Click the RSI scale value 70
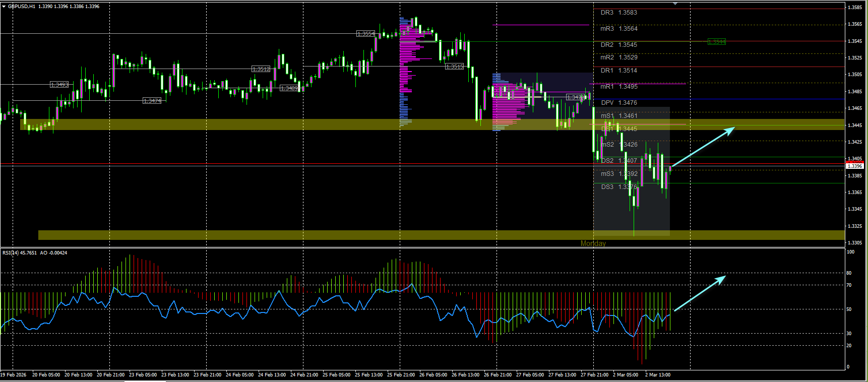This screenshot has width=868, height=382. [x=849, y=285]
